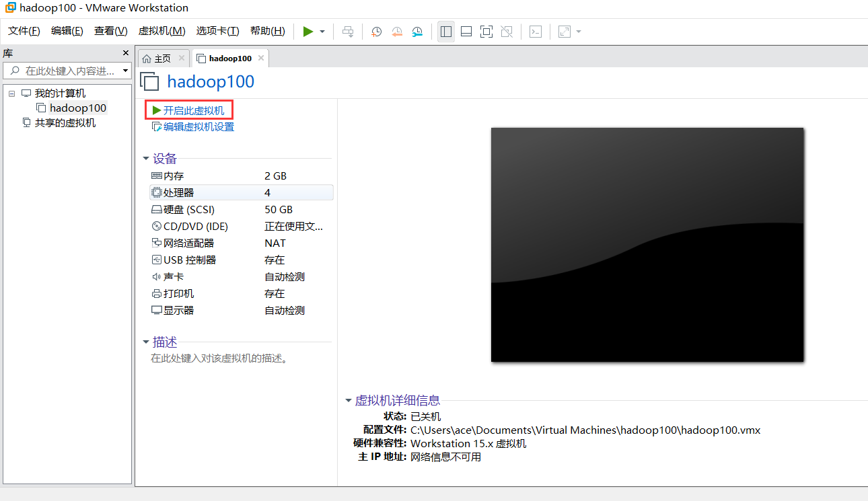
Task: Collapse the 虚拟机详细信息 section
Action: point(349,401)
